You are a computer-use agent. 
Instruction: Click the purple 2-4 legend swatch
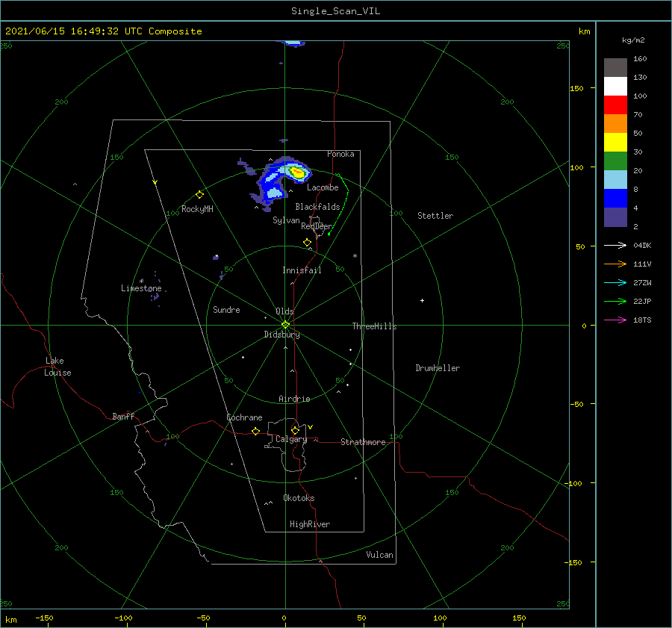(615, 217)
